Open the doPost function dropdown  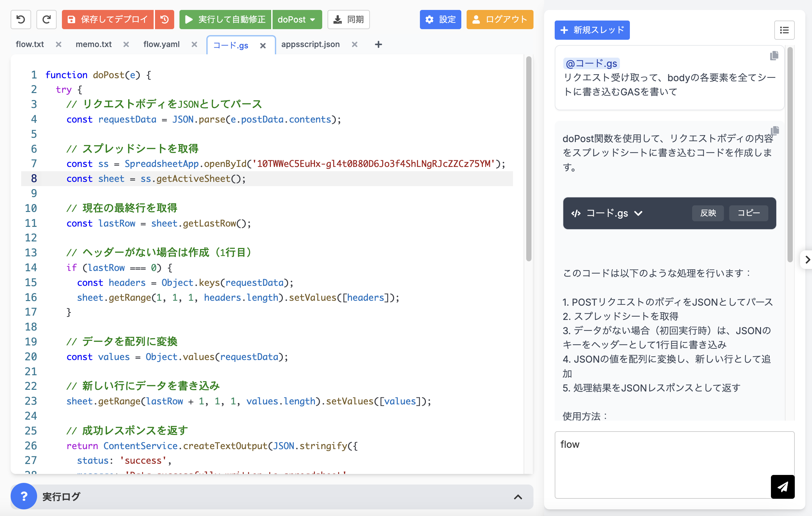[297, 20]
